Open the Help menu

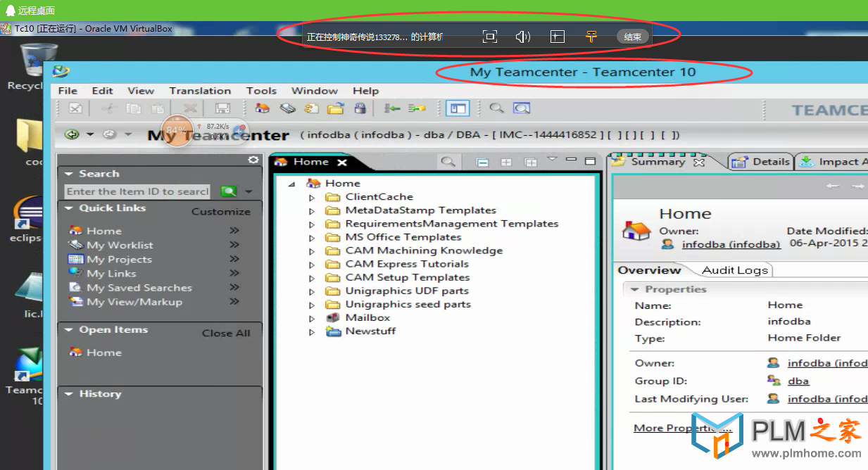coord(366,91)
